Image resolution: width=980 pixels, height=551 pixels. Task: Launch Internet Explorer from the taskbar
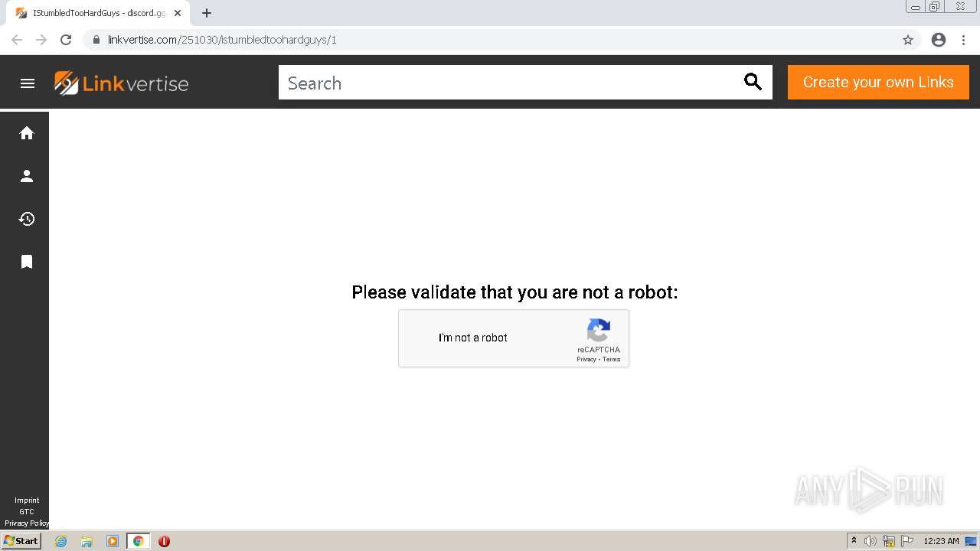60,541
